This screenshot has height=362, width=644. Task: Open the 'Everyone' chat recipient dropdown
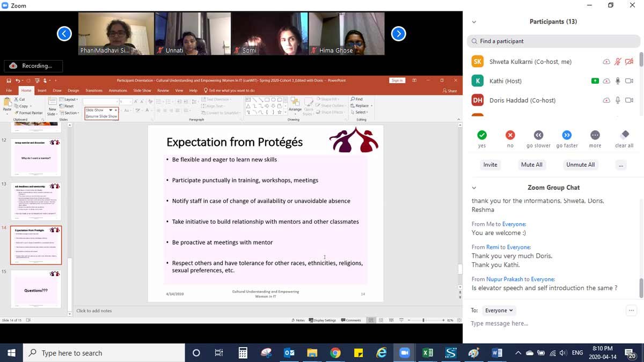click(499, 311)
